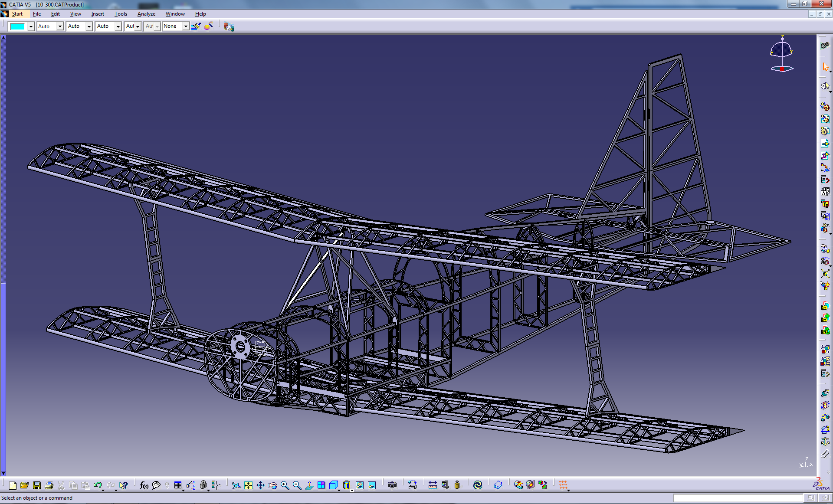
Task: Toggle the Multi-View quad window icon
Action: [321, 485]
